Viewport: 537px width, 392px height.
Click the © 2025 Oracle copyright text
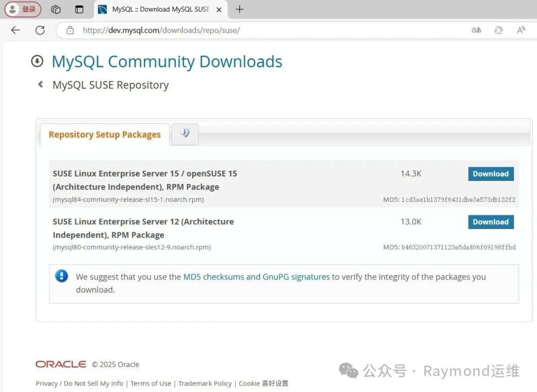click(x=115, y=365)
